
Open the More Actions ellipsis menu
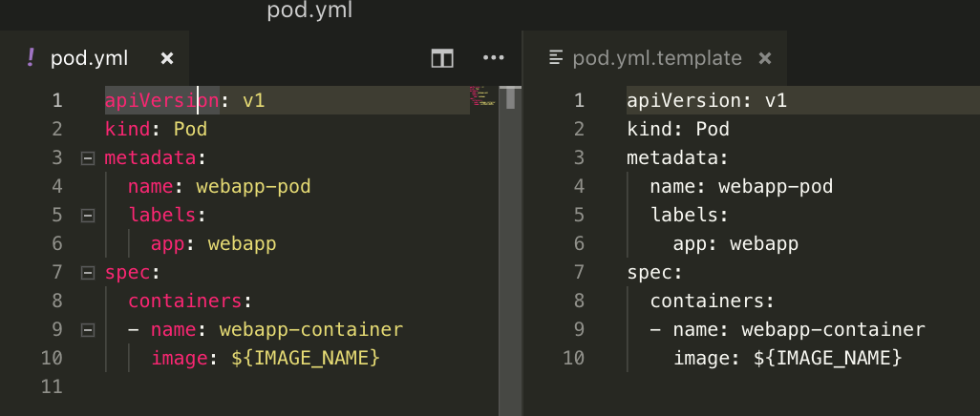point(493,58)
